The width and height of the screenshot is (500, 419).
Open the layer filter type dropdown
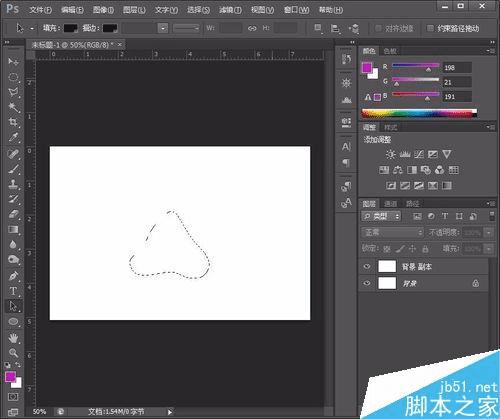click(x=381, y=216)
